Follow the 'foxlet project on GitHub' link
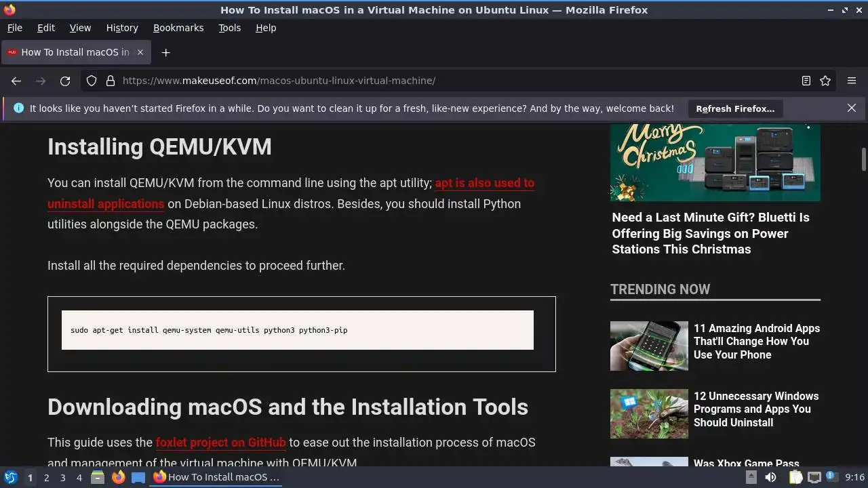The height and width of the screenshot is (488, 868). (220, 443)
